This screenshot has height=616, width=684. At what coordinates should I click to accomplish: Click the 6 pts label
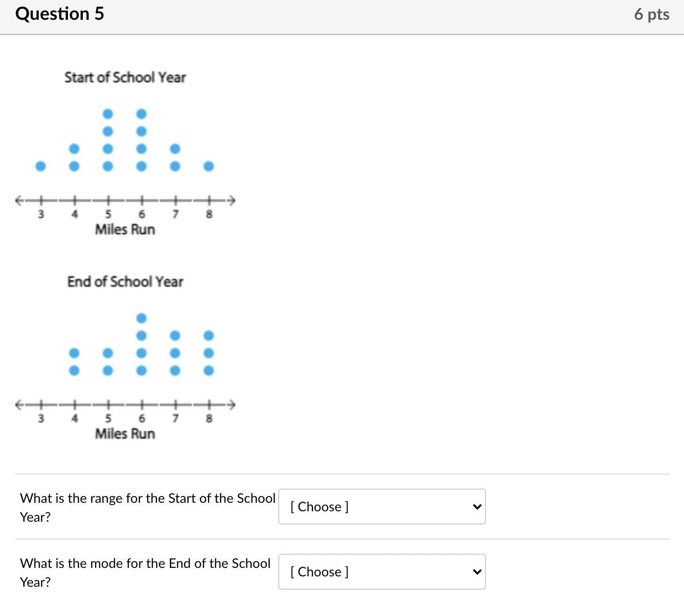(x=651, y=14)
